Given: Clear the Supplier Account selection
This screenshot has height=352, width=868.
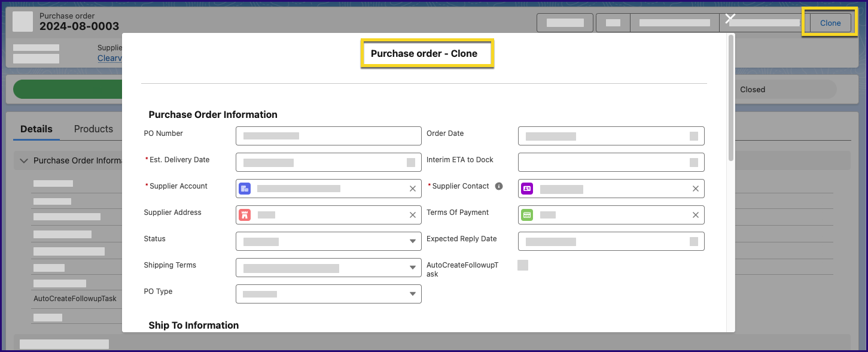Looking at the screenshot, I should click(413, 189).
